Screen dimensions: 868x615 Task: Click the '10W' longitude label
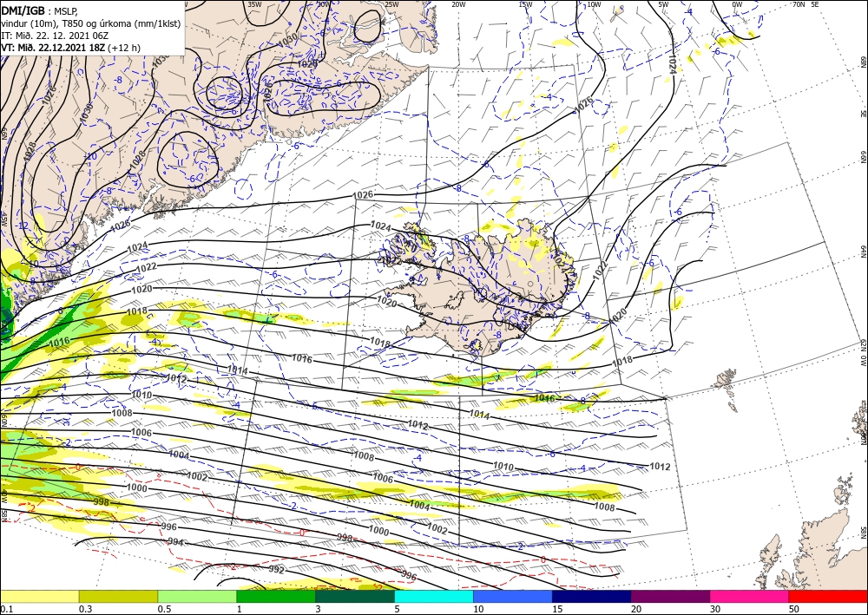click(594, 4)
